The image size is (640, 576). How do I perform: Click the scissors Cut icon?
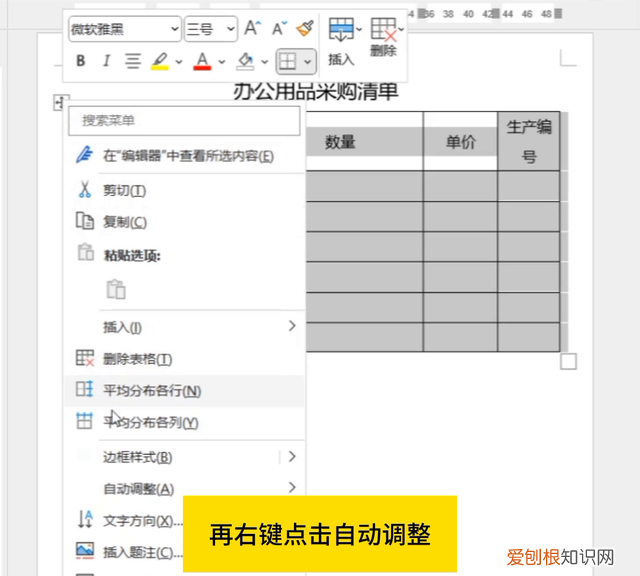(85, 190)
